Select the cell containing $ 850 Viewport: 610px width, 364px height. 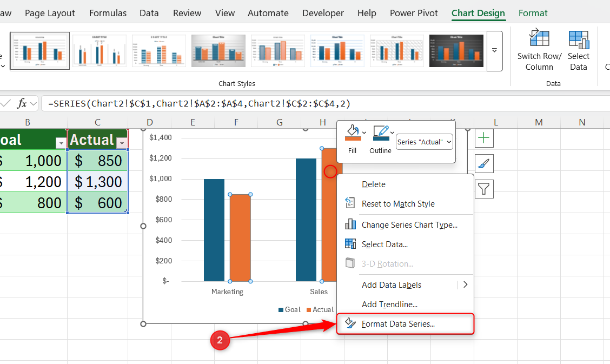point(98,161)
